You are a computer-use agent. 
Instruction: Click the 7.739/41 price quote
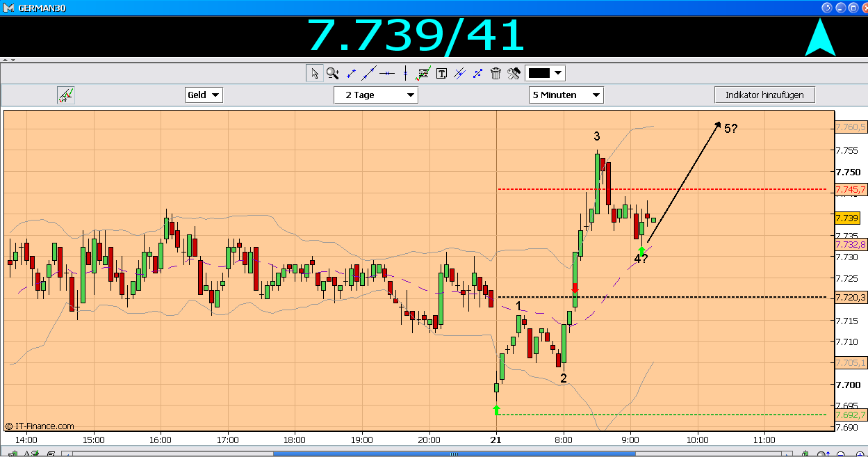[416, 36]
